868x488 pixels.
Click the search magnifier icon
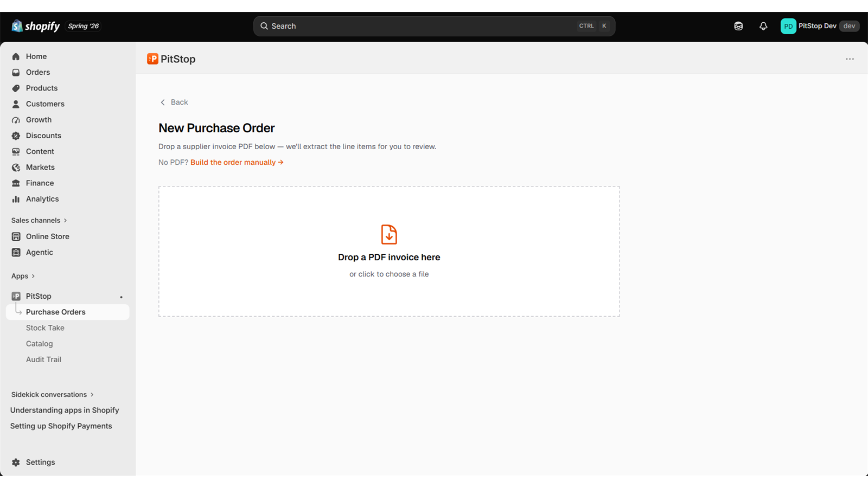[264, 26]
